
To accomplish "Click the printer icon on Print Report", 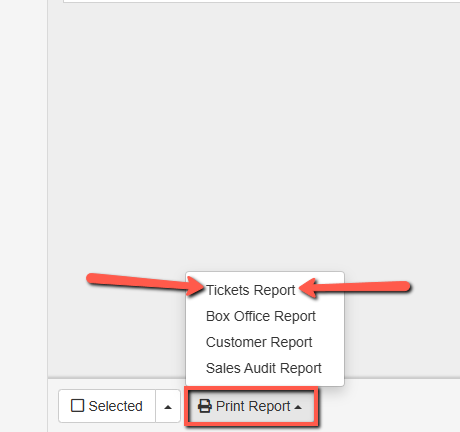I will pos(205,406).
